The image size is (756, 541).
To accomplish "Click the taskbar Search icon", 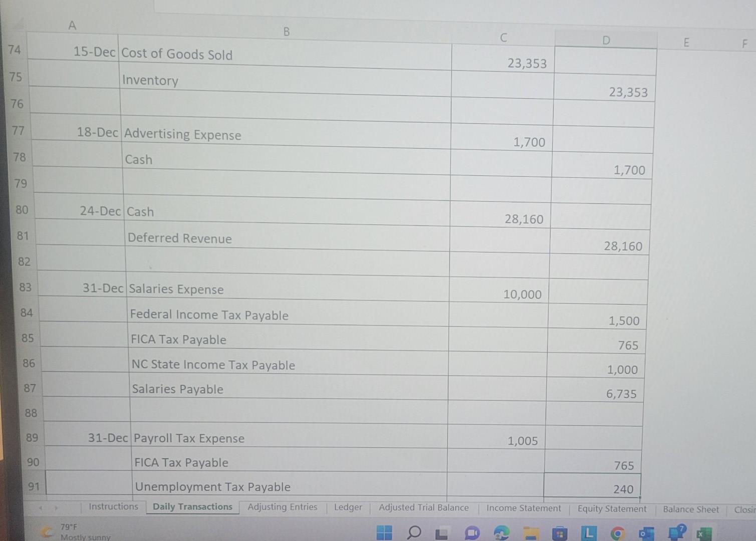I will 414,533.
